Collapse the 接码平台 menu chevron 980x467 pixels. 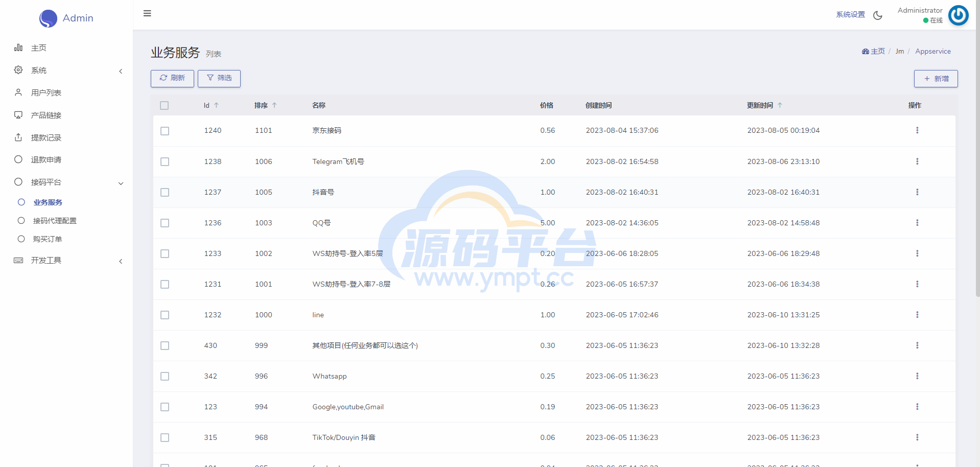click(121, 183)
